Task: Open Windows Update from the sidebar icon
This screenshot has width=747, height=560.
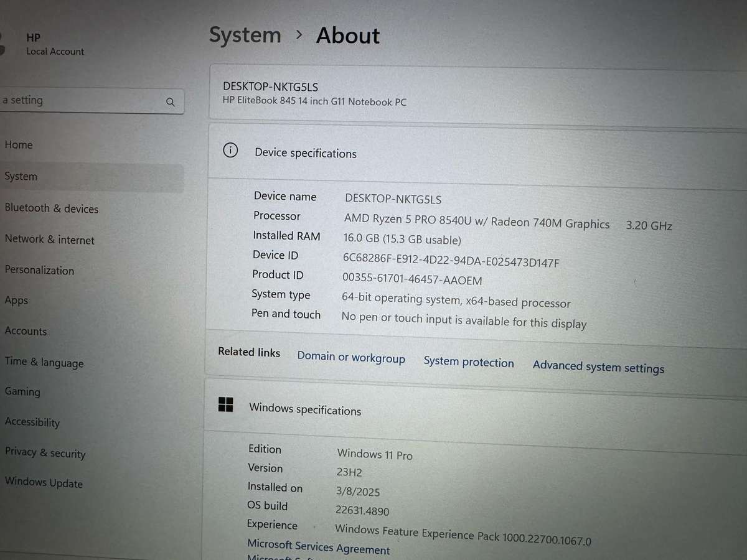Action: coord(44,483)
